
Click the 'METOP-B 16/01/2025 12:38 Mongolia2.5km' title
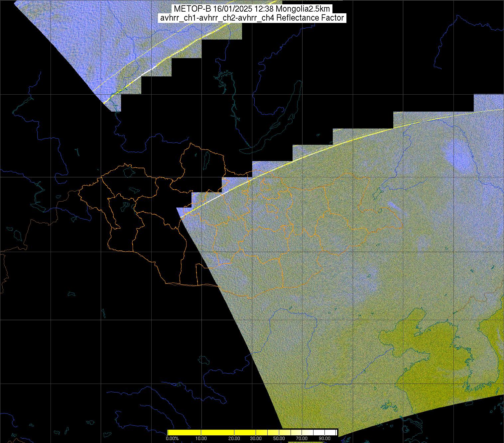(252, 9)
